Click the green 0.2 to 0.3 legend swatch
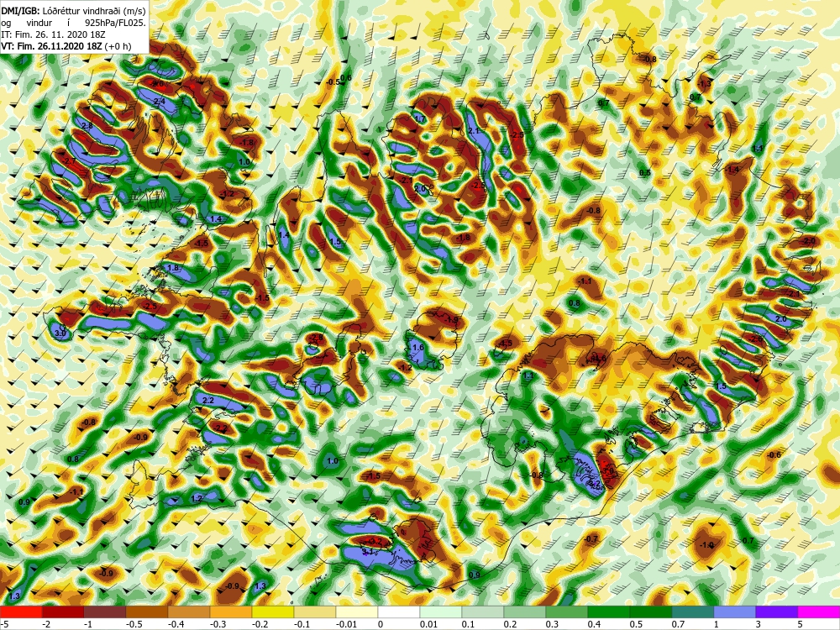Screen dimensions: 840x630 525,612
